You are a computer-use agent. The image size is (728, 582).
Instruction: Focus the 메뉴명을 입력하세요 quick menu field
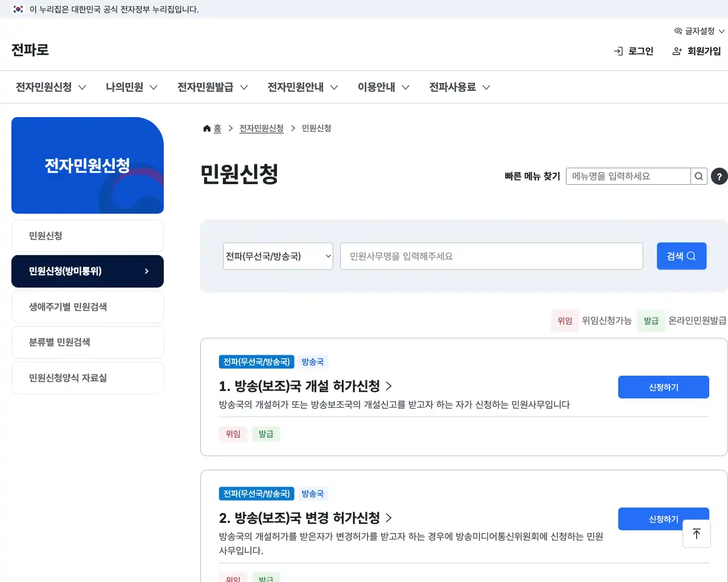tap(628, 176)
